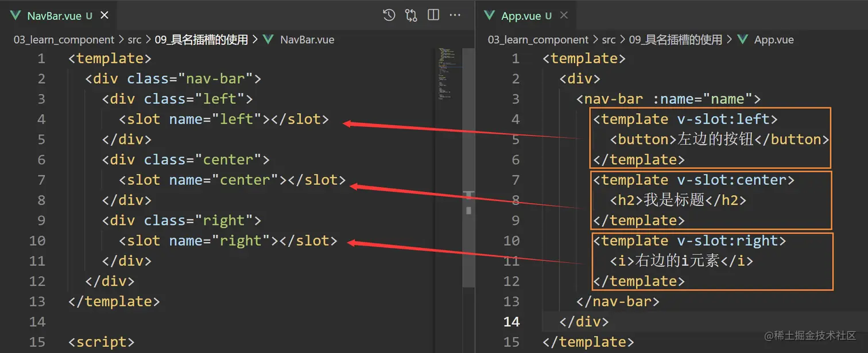Click closing </nav-bar> tag line in App.vue

pos(618,301)
